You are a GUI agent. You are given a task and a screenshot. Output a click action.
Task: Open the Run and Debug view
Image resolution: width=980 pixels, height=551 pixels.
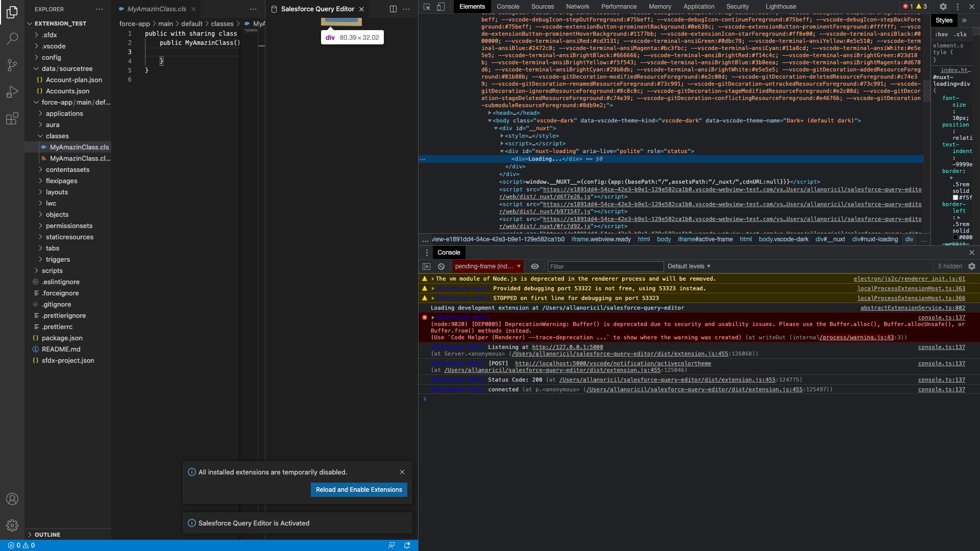pyautogui.click(x=12, y=91)
